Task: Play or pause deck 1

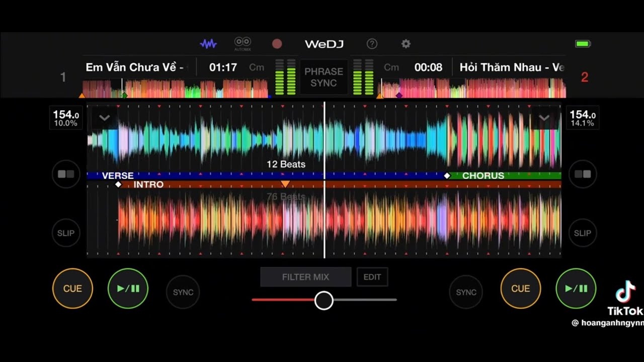Action: (128, 289)
